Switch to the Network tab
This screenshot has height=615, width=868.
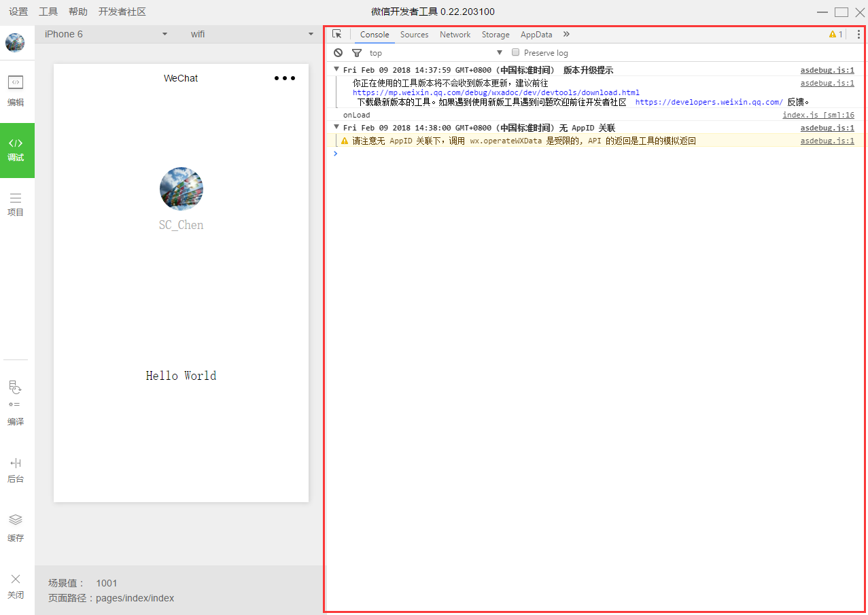(x=455, y=34)
